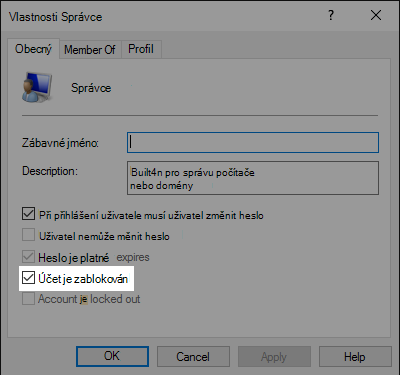Image resolution: width=400 pixels, height=375 pixels.
Task: Click the Apply button
Action: click(274, 357)
